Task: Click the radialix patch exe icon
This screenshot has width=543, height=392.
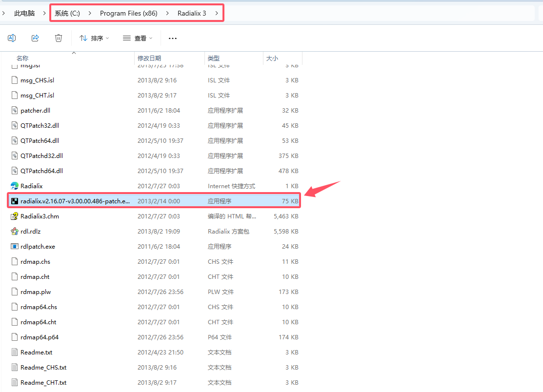Action: 15,201
